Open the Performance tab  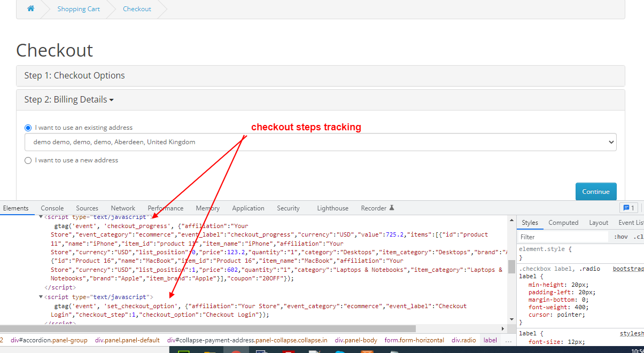click(166, 208)
